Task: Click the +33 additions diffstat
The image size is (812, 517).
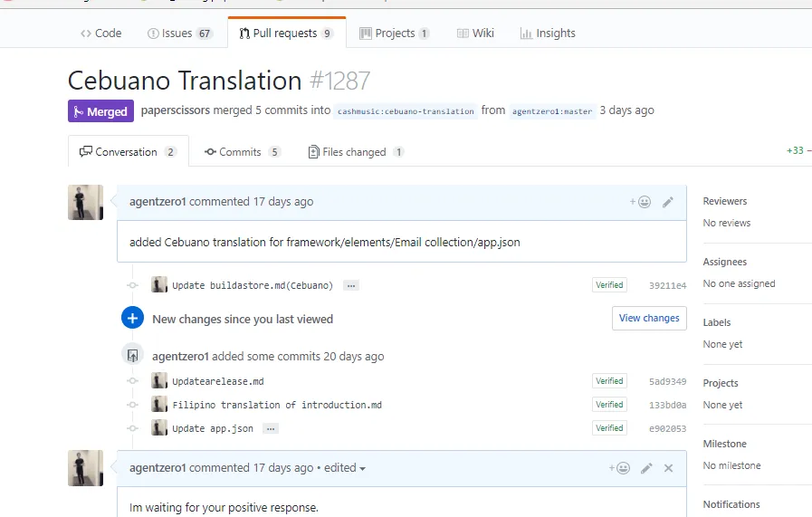Action: point(795,150)
